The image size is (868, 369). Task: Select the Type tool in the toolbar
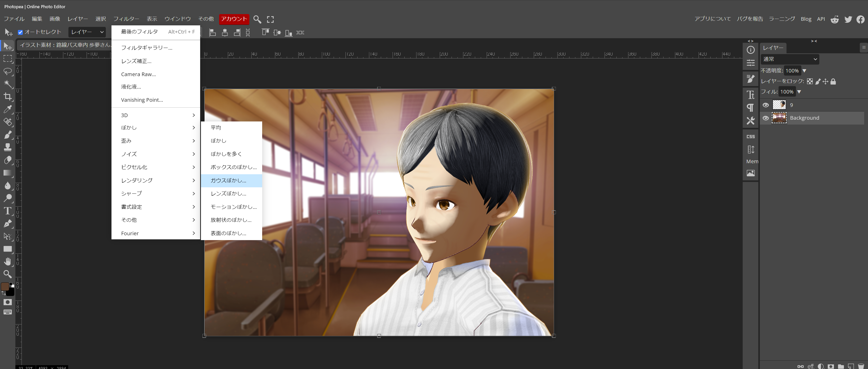[7, 211]
